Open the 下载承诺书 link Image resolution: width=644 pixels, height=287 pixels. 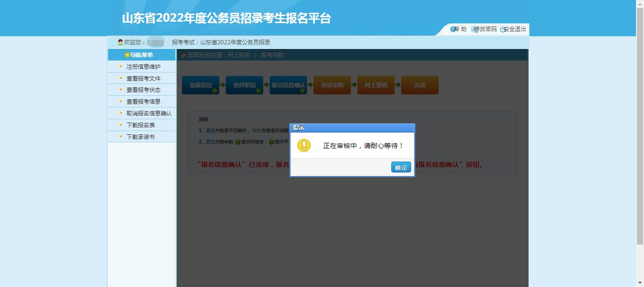(x=139, y=136)
